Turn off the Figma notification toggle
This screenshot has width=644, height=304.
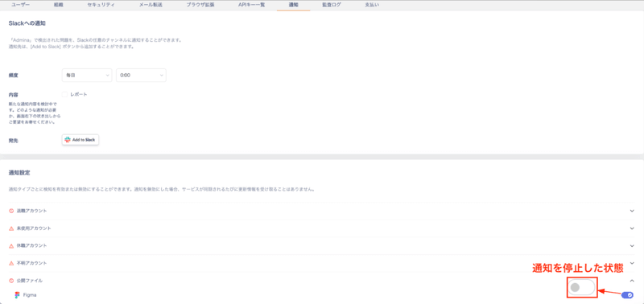tap(627, 295)
